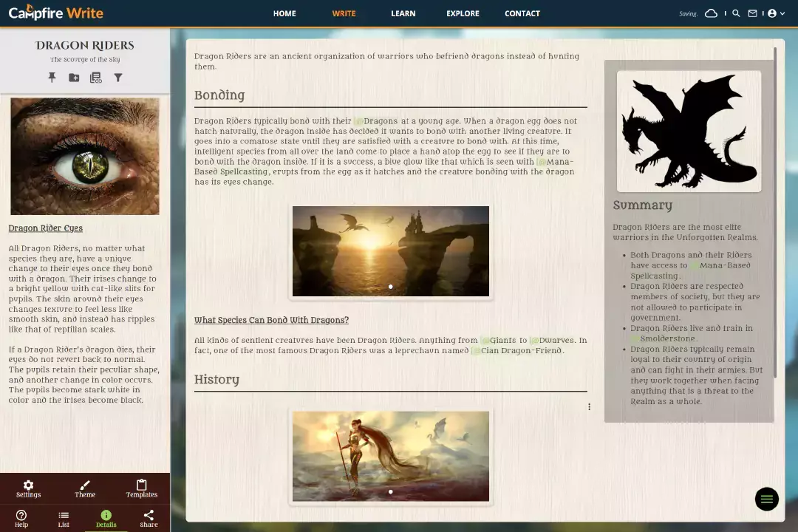
Task: Click the filter funnel icon
Action: pyautogui.click(x=117, y=78)
